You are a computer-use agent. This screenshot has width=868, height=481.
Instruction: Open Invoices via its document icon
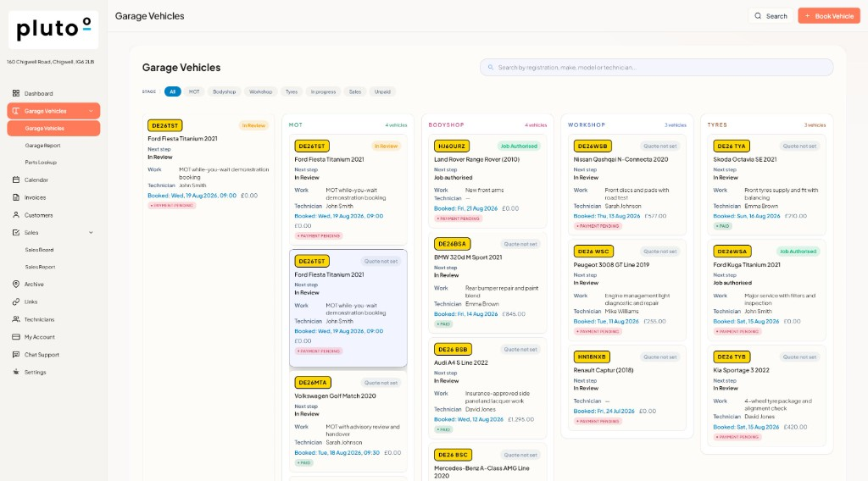(16, 197)
